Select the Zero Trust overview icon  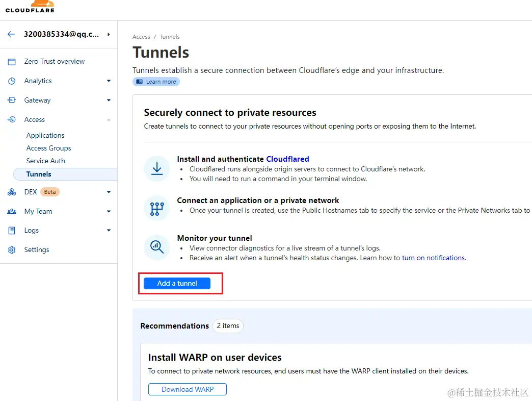click(11, 61)
